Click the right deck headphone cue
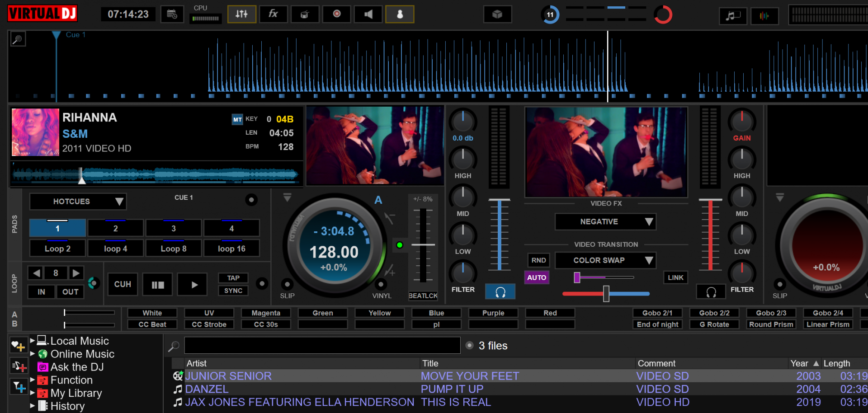868x413 pixels. [x=711, y=292]
